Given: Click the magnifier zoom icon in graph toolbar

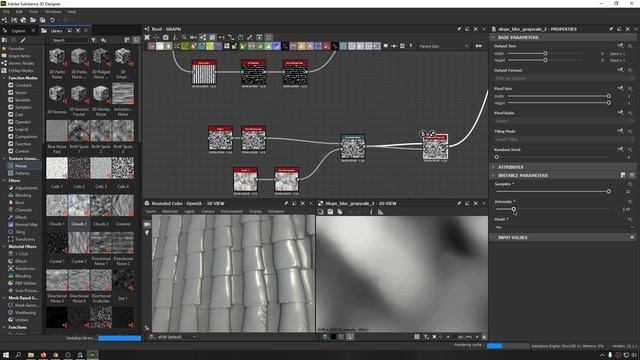Looking at the screenshot, I should [184, 37].
